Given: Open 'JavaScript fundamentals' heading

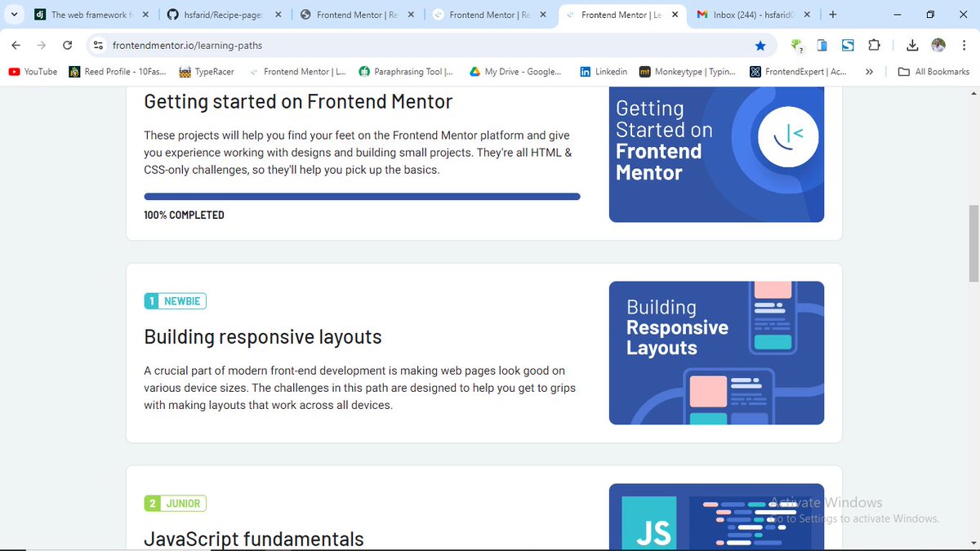Looking at the screenshot, I should pos(254,539).
